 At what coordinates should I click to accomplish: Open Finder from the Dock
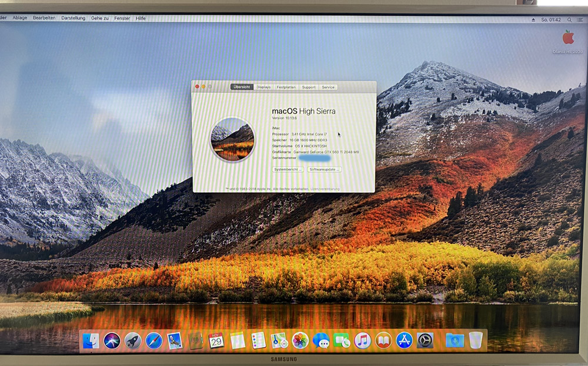click(x=91, y=340)
